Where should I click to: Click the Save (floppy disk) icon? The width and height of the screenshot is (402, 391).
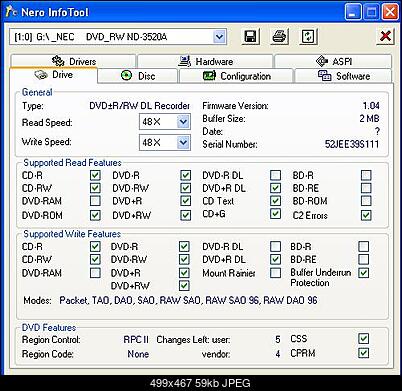point(250,36)
